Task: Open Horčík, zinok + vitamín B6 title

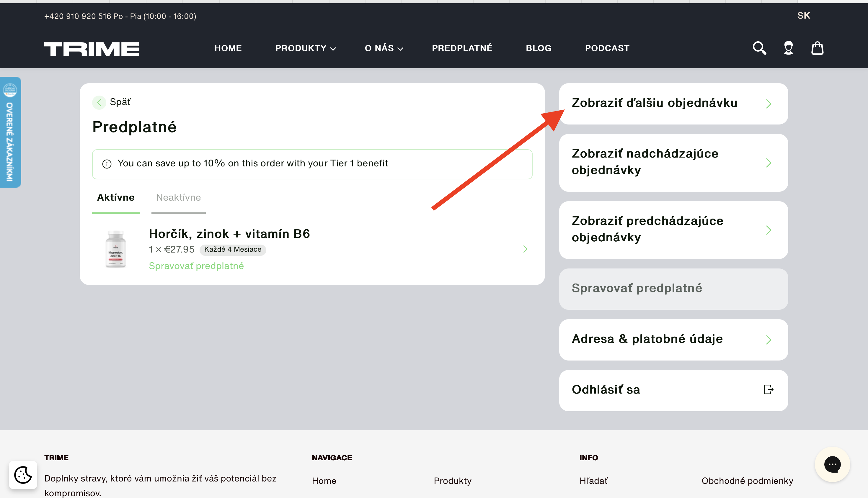Action: pyautogui.click(x=229, y=234)
